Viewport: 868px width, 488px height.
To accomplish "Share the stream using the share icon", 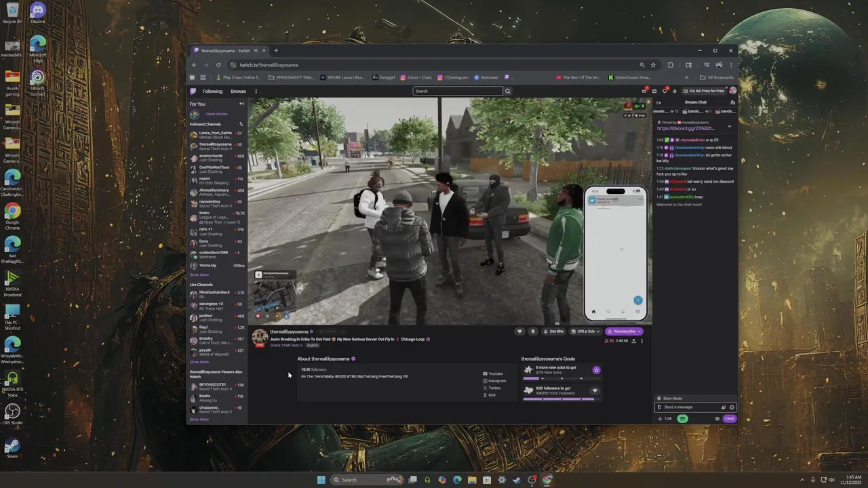I will pos(633,341).
